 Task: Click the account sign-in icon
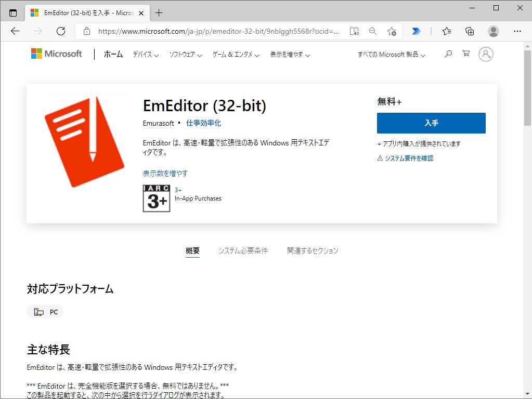(486, 54)
